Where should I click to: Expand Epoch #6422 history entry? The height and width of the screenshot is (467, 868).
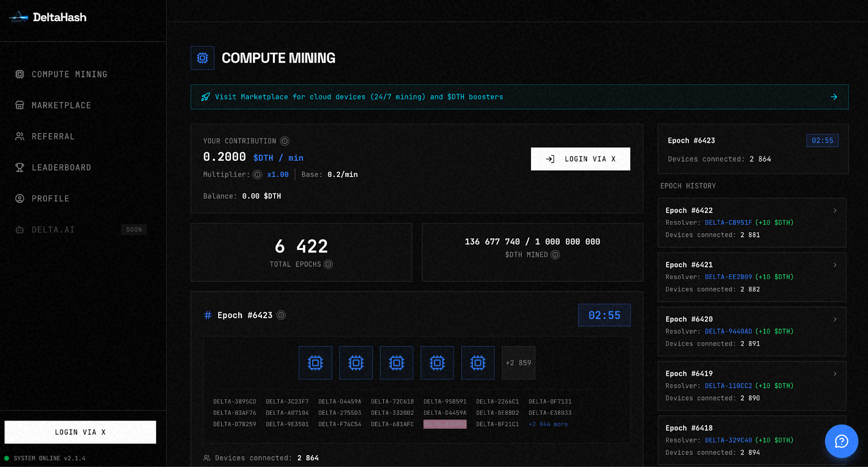pyautogui.click(x=835, y=211)
